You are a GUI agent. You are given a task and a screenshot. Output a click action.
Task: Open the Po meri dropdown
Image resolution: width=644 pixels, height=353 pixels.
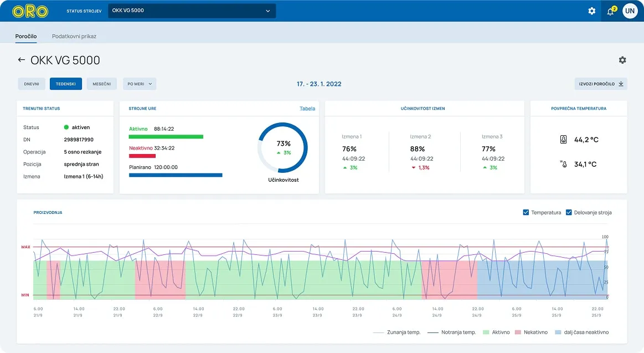140,84
